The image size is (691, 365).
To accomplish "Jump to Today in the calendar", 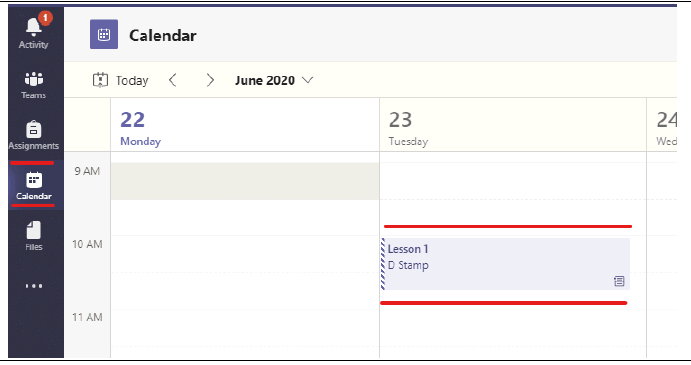I will click(121, 80).
